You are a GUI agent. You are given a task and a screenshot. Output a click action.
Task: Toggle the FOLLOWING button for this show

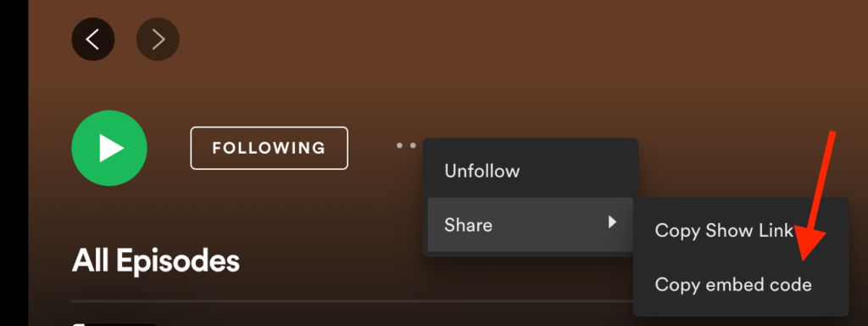(x=269, y=148)
